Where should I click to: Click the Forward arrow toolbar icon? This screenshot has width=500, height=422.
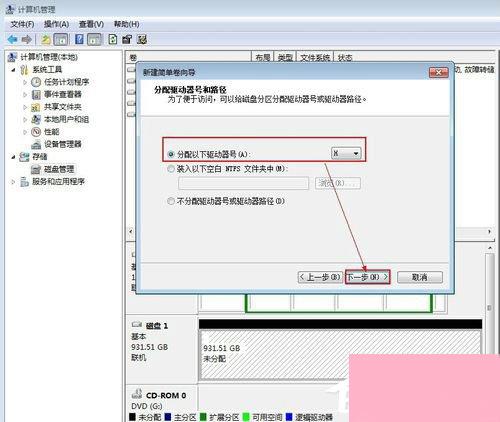click(27, 40)
